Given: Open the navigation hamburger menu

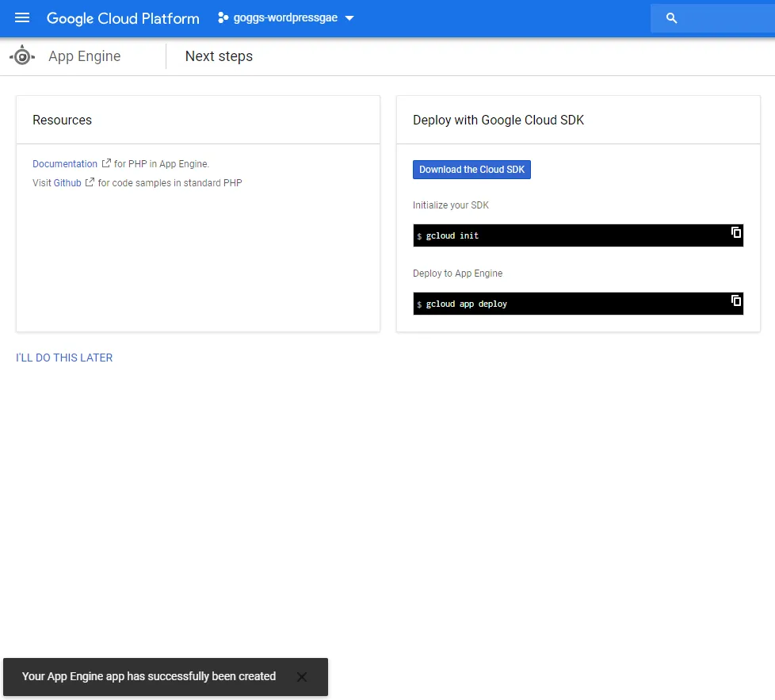Looking at the screenshot, I should (x=22, y=18).
